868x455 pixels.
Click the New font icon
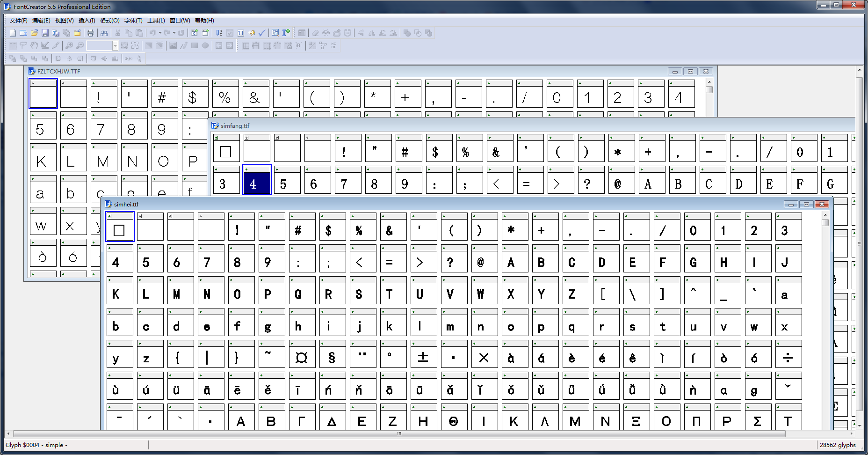pos(13,33)
